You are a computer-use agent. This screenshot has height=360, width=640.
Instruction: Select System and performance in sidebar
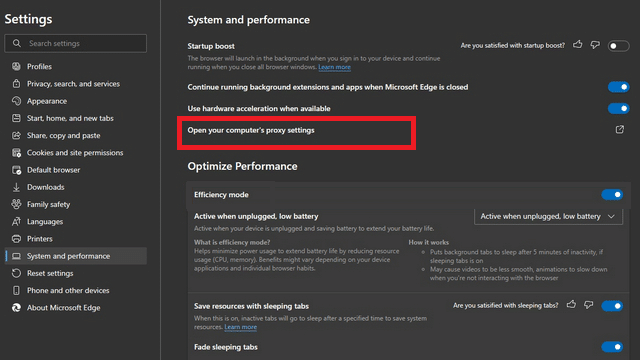click(76, 256)
